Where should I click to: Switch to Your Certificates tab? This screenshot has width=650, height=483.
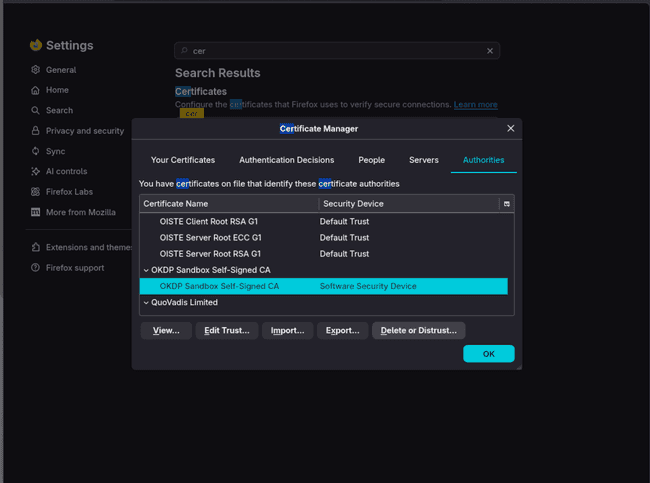point(183,160)
